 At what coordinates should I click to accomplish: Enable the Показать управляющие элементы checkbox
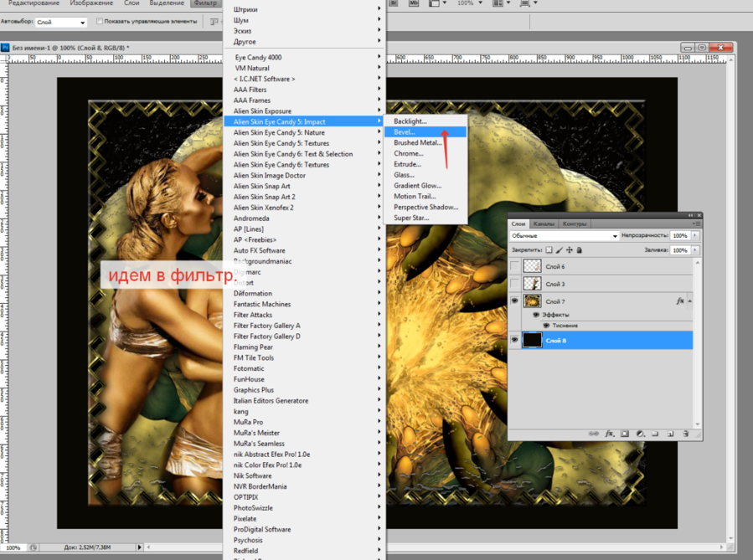(100, 21)
